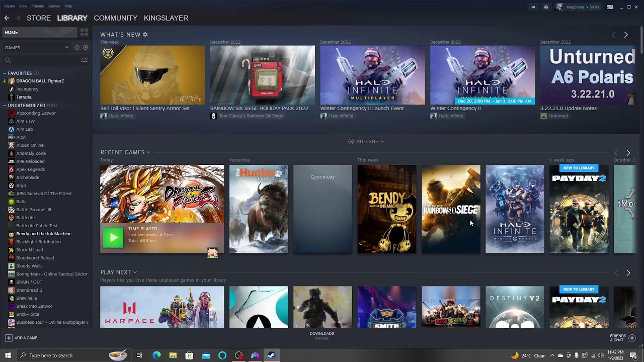Open theHunter Classic in recent games

tap(259, 209)
